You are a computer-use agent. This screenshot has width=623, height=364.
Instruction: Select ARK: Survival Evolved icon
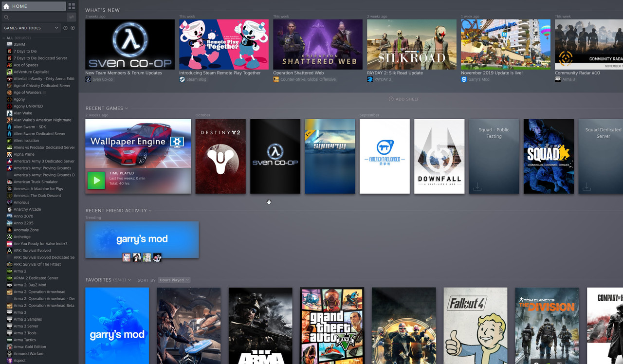pyautogui.click(x=9, y=251)
